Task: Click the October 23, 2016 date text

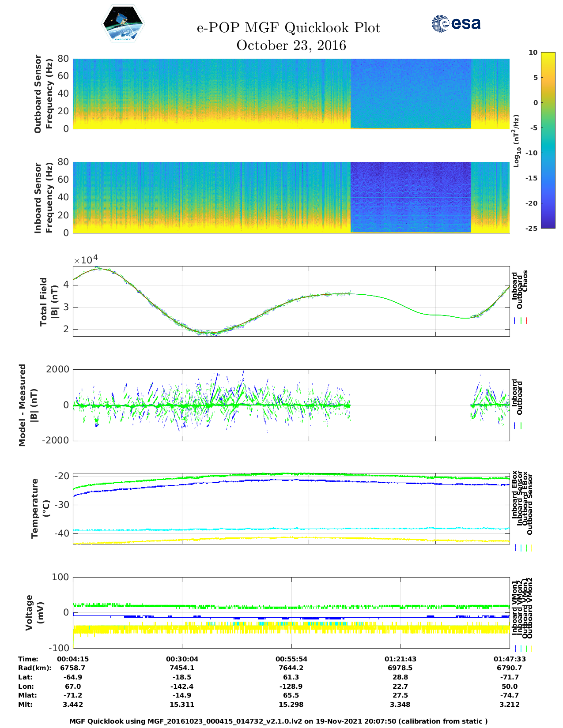Action: click(291, 45)
